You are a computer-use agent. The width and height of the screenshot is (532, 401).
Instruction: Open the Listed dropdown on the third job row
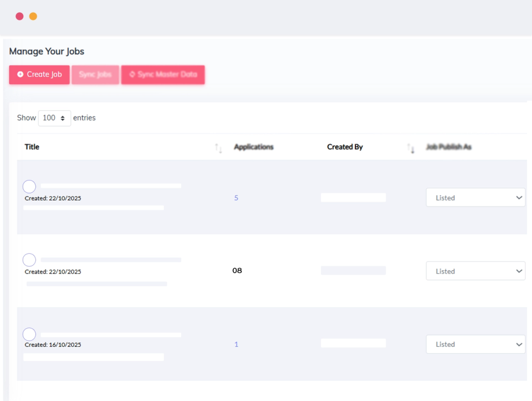pyautogui.click(x=475, y=344)
